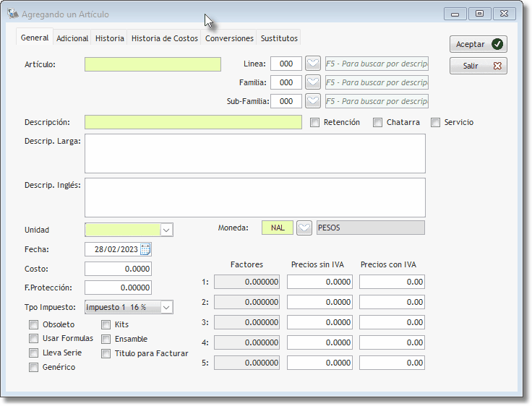Focus the Descripción input field
532x406 pixels.
click(x=193, y=122)
